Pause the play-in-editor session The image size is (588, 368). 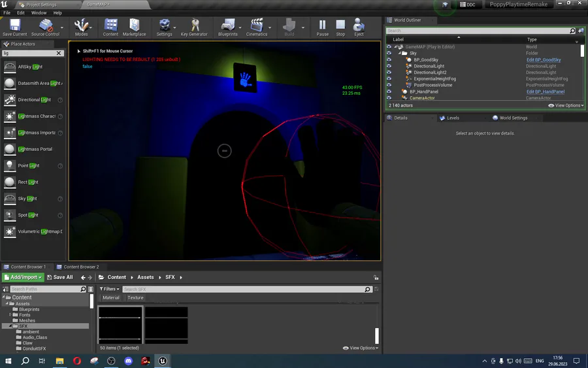(323, 27)
